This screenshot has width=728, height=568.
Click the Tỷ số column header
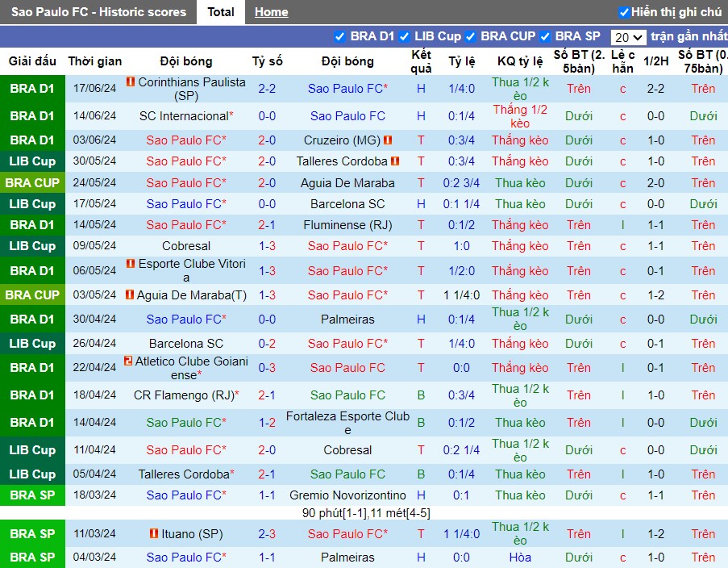pos(268,61)
